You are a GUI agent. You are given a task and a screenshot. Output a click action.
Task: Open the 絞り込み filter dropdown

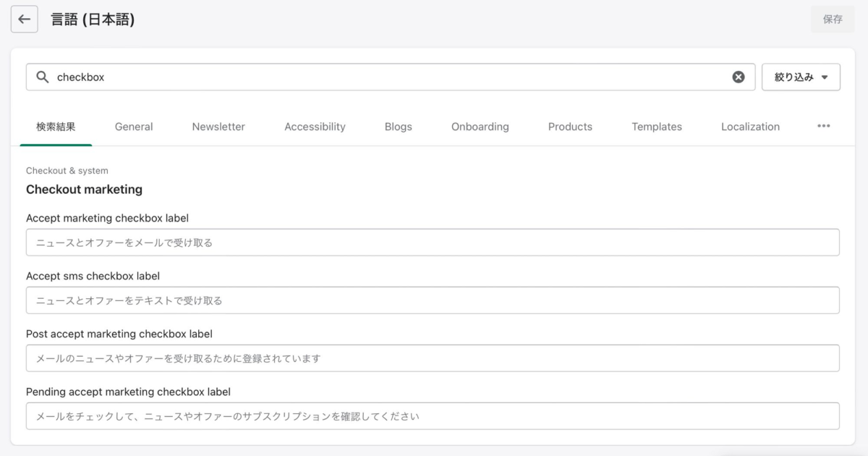[801, 77]
